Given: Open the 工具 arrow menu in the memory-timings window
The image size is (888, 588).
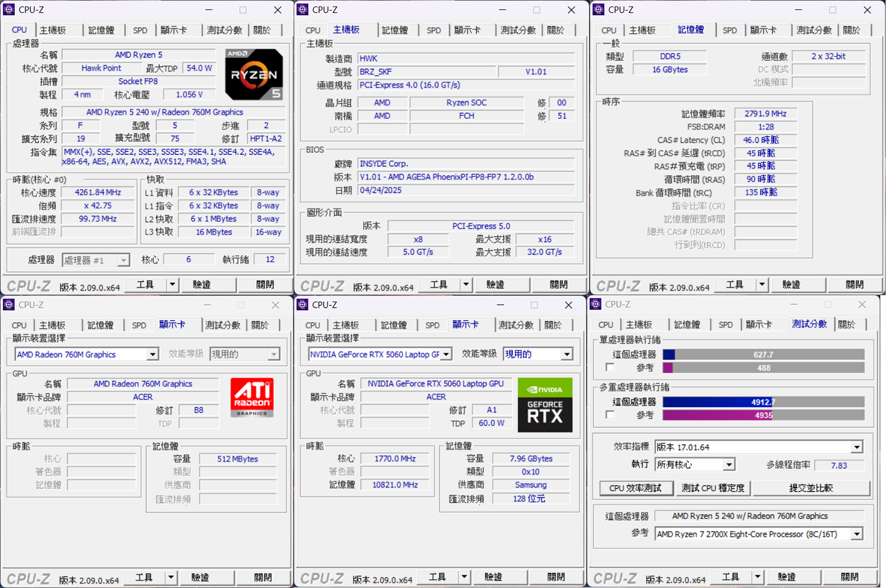Looking at the screenshot, I should tap(762, 285).
